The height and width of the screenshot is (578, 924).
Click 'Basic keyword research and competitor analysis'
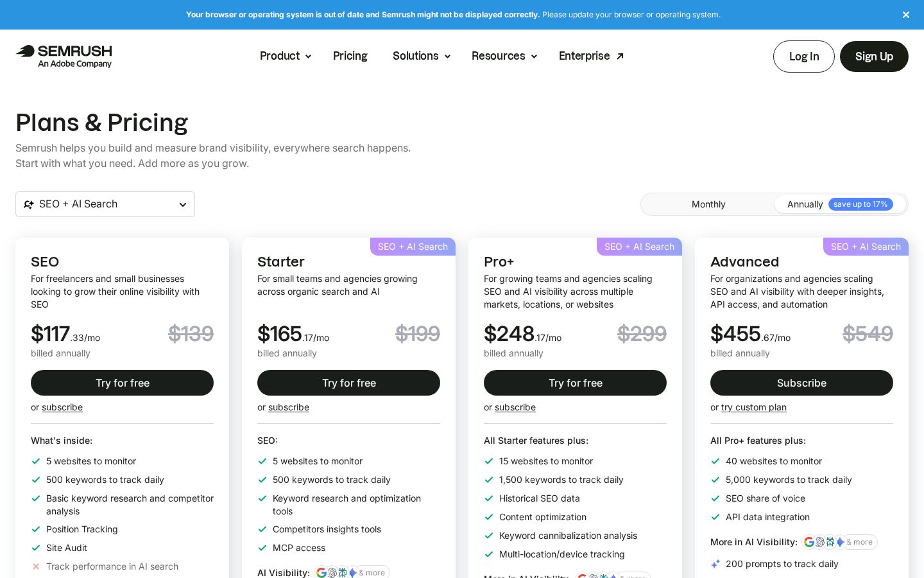tap(130, 505)
